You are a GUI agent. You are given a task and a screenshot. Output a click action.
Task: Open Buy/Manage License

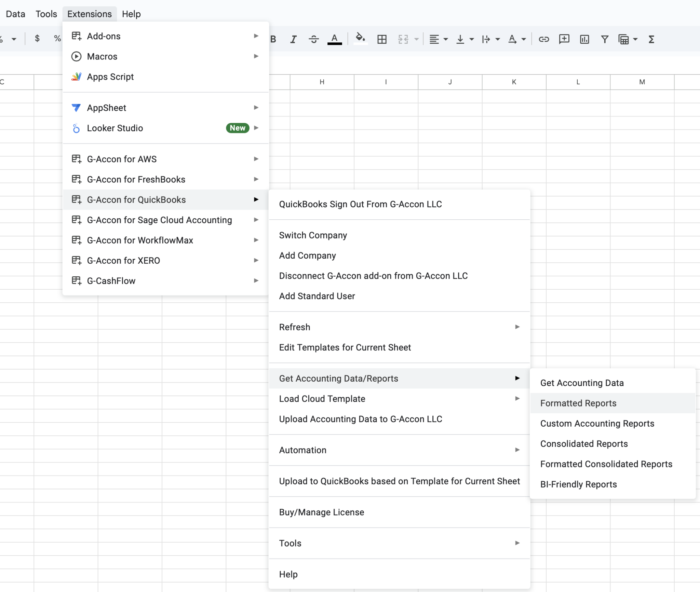pyautogui.click(x=399, y=512)
